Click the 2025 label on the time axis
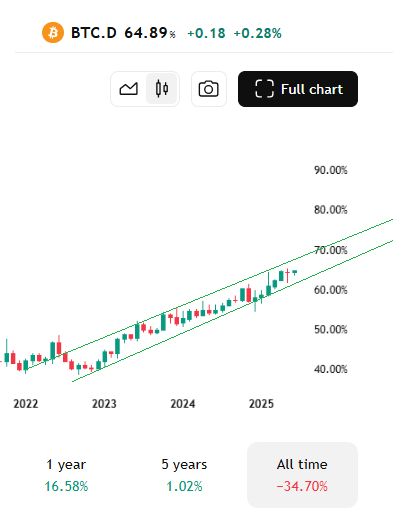Viewport: 393px width, 526px height. click(261, 404)
